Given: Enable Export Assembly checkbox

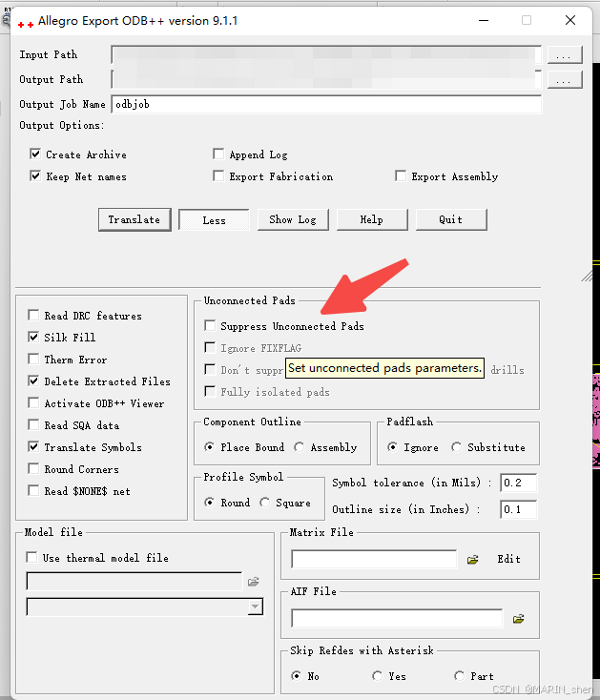Looking at the screenshot, I should point(401,175).
